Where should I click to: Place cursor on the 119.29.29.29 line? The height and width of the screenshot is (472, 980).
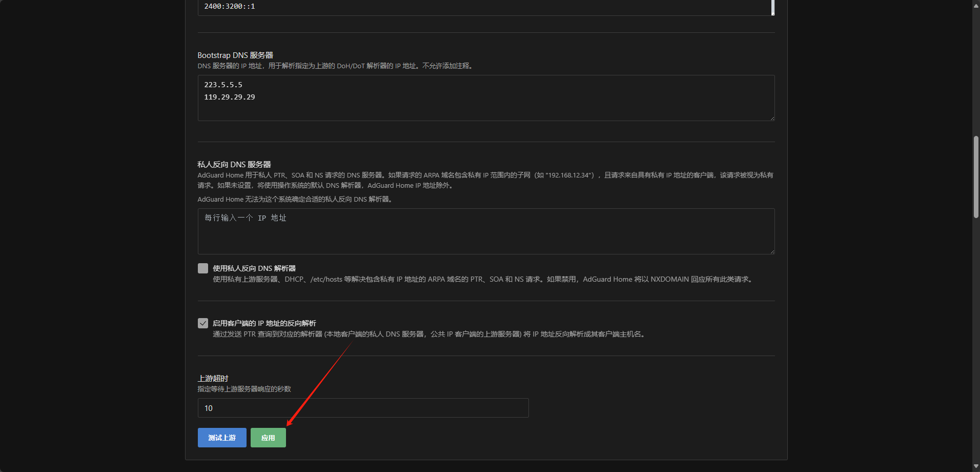pos(230,97)
